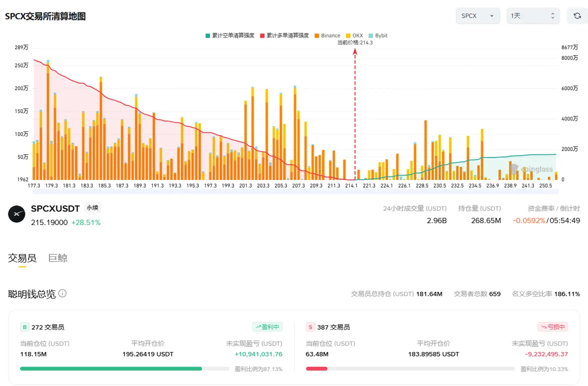588x386 pixels.
Task: Toggle the OKX legend series
Action: tap(354, 35)
